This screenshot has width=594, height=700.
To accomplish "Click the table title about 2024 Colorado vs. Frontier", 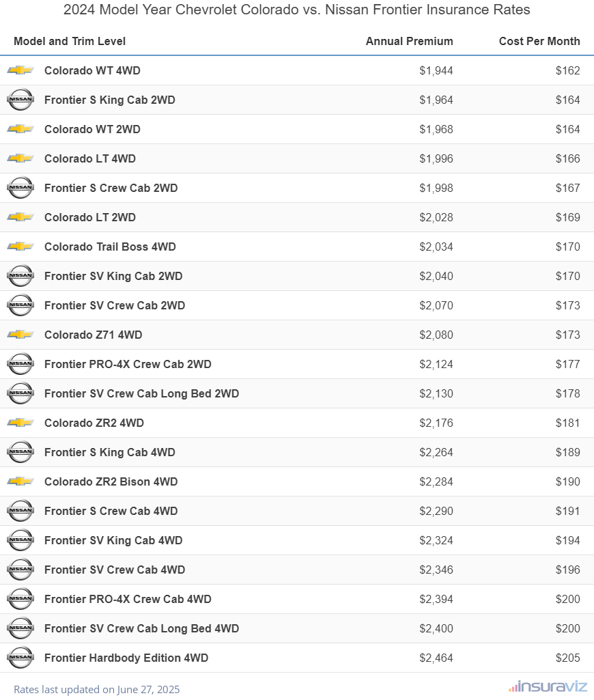I will click(297, 10).
